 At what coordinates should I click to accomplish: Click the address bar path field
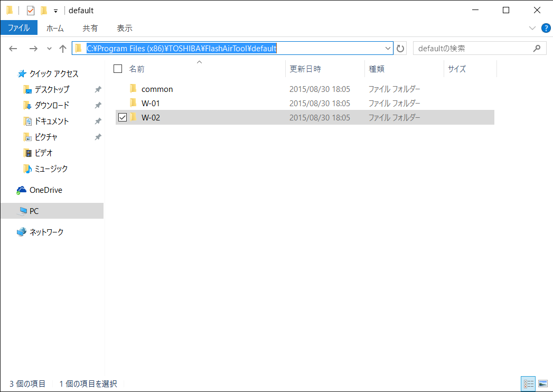(x=232, y=48)
